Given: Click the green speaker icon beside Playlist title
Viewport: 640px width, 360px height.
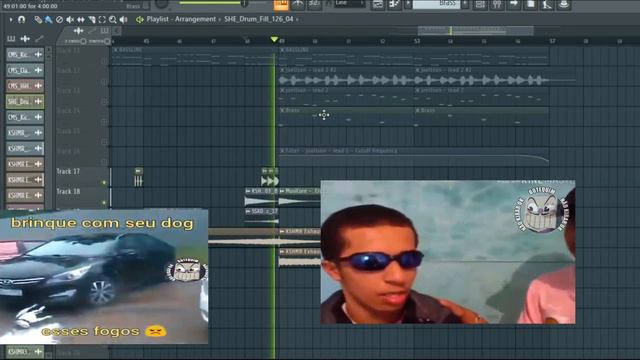Looking at the screenshot, I should pyautogui.click(x=140, y=19).
